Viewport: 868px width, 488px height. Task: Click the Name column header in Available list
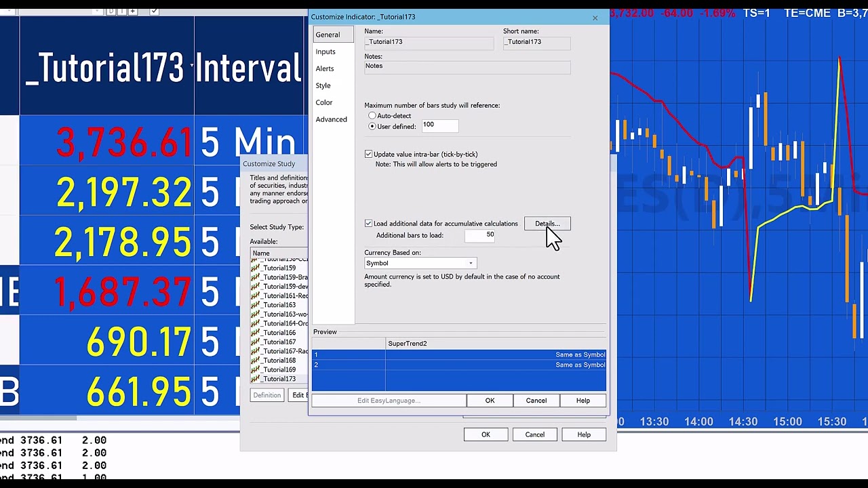tap(279, 253)
